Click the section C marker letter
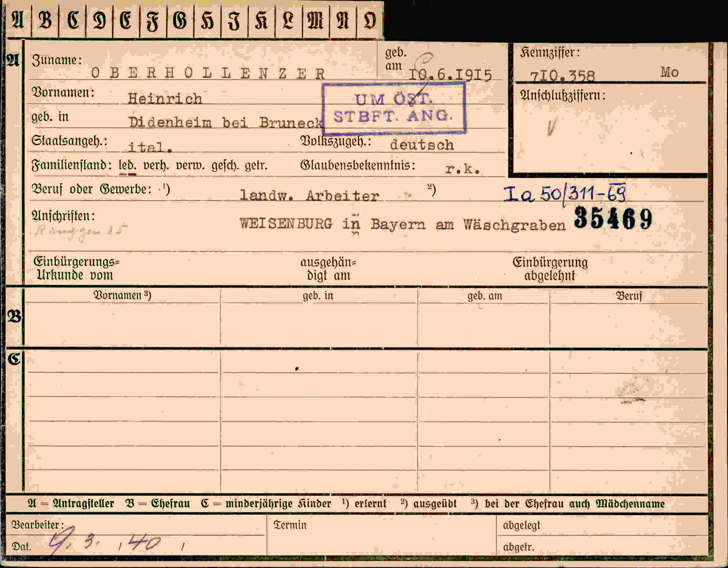Image resolution: width=728 pixels, height=568 pixels. point(15,359)
